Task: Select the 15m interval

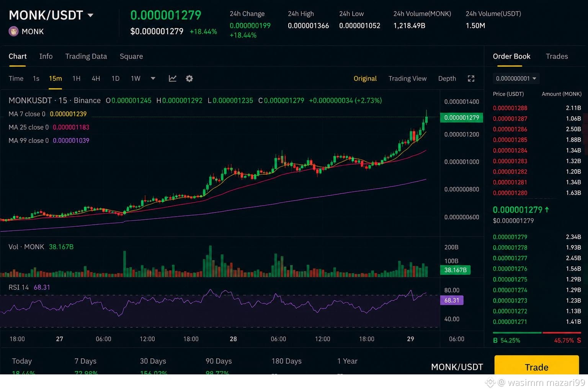Action: point(56,78)
